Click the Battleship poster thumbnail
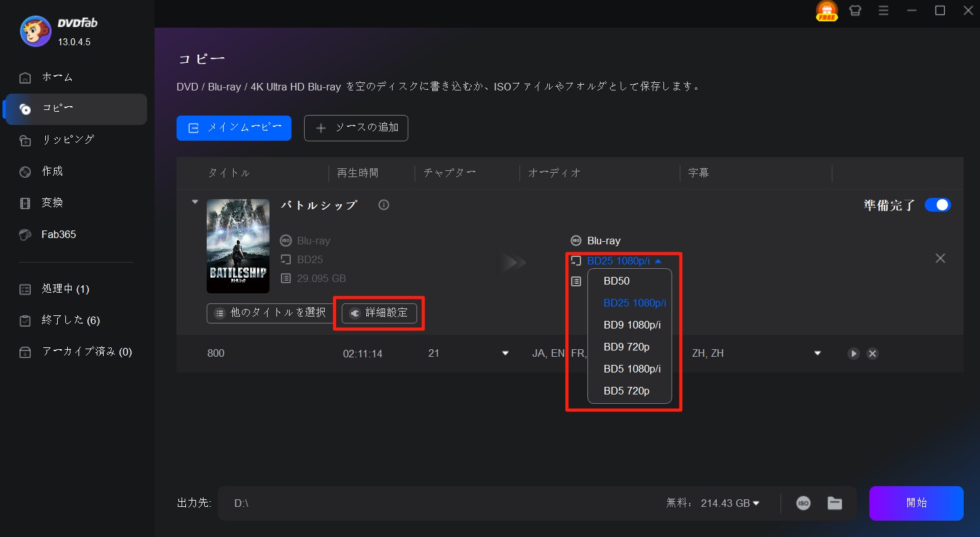This screenshot has width=980, height=537. [238, 246]
